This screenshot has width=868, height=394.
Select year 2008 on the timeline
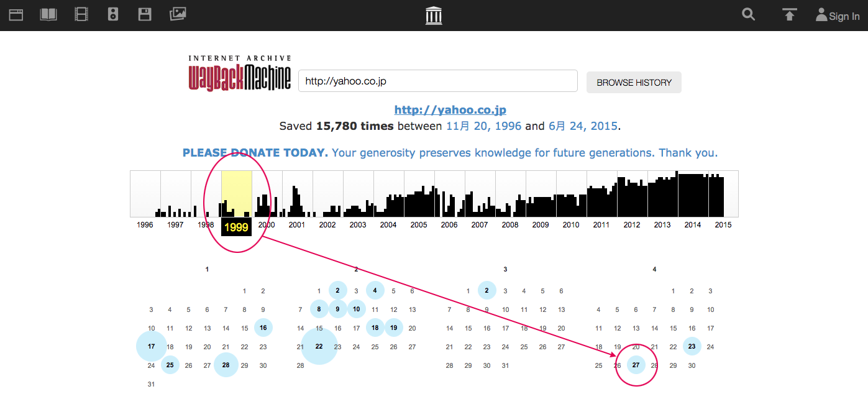[510, 225]
